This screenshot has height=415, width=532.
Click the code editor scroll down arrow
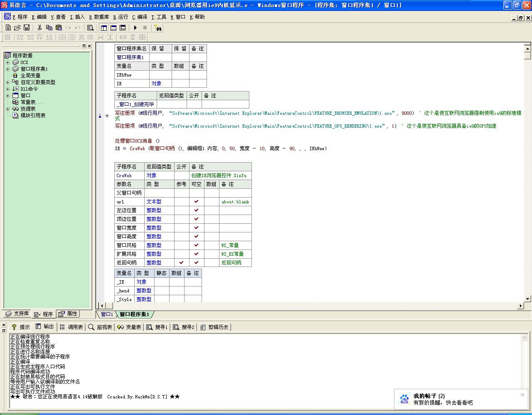(x=527, y=299)
